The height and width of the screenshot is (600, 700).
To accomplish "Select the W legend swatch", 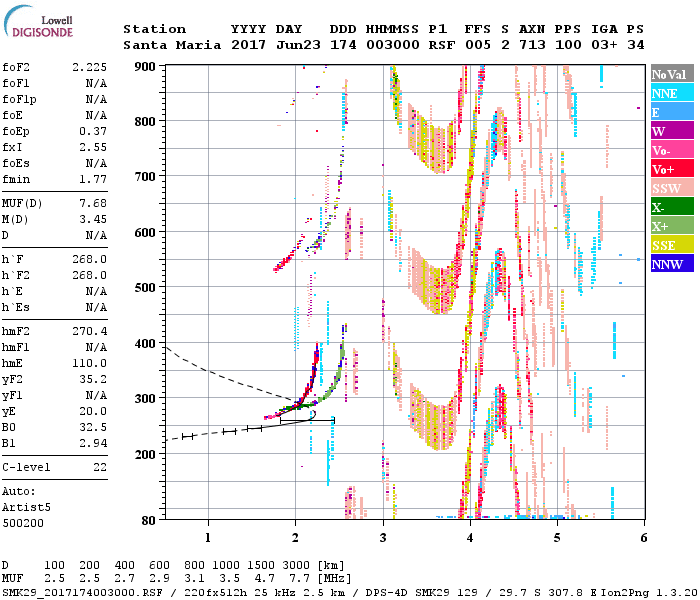I will click(x=672, y=131).
